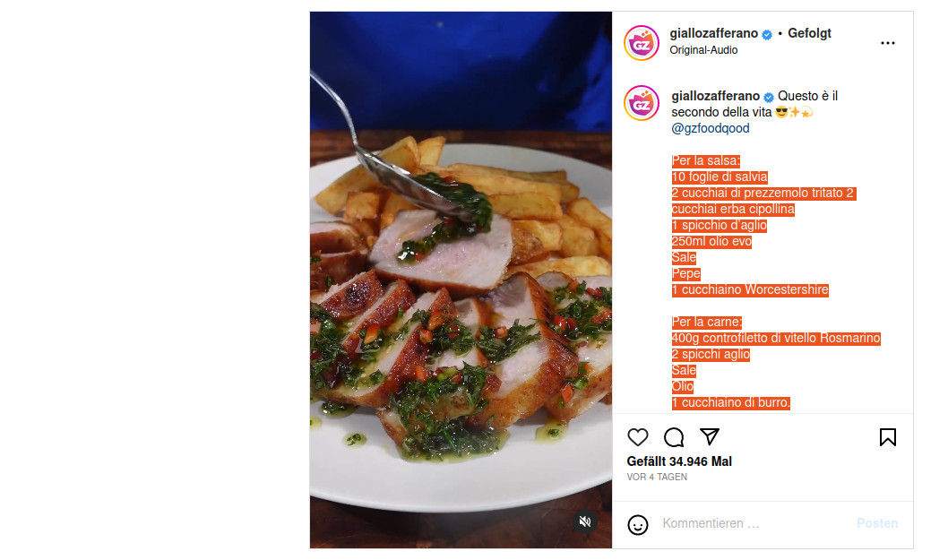The width and height of the screenshot is (948, 560).
Task: Unmute the video with the speaker icon
Action: coord(584,521)
